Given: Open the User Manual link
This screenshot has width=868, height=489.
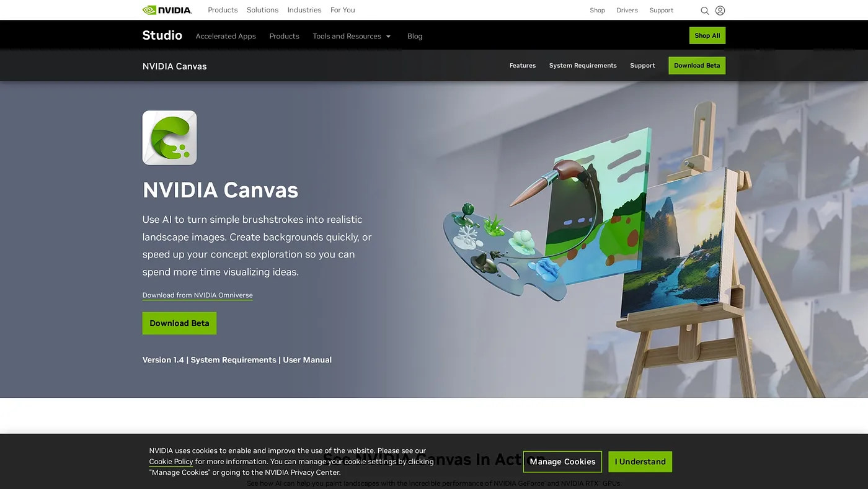Looking at the screenshot, I should pos(307,360).
